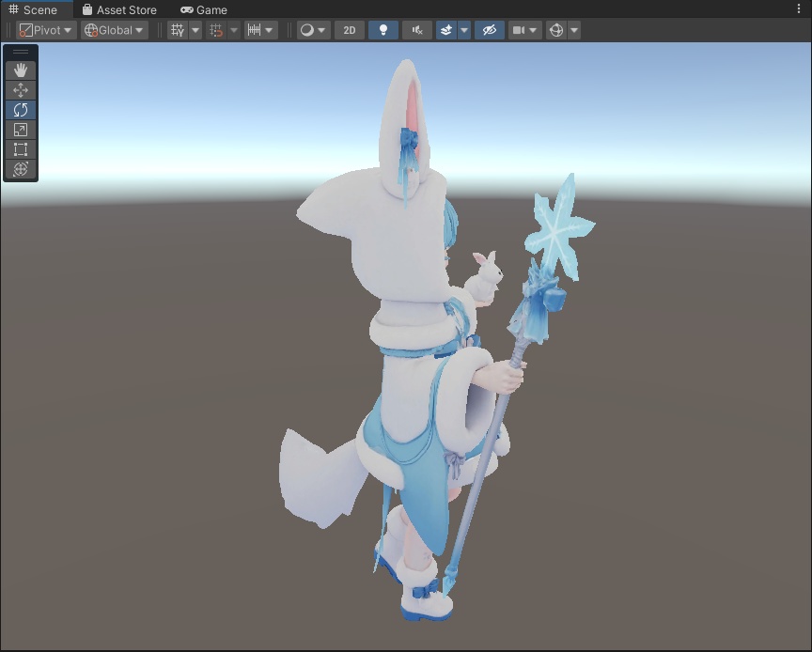Screen dimensions: 812x652
Task: Toggle scene view lighting
Action: (x=382, y=29)
